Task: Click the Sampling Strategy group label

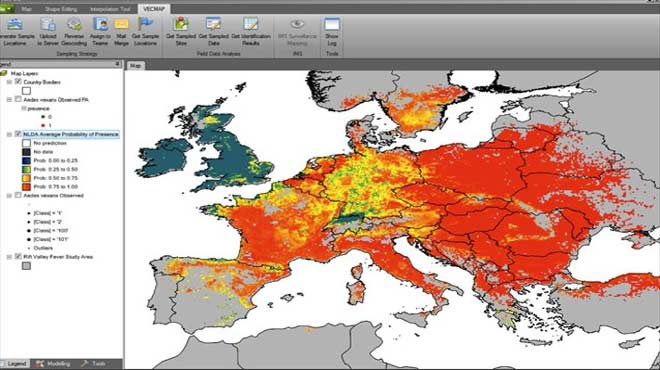Action: [x=77, y=54]
